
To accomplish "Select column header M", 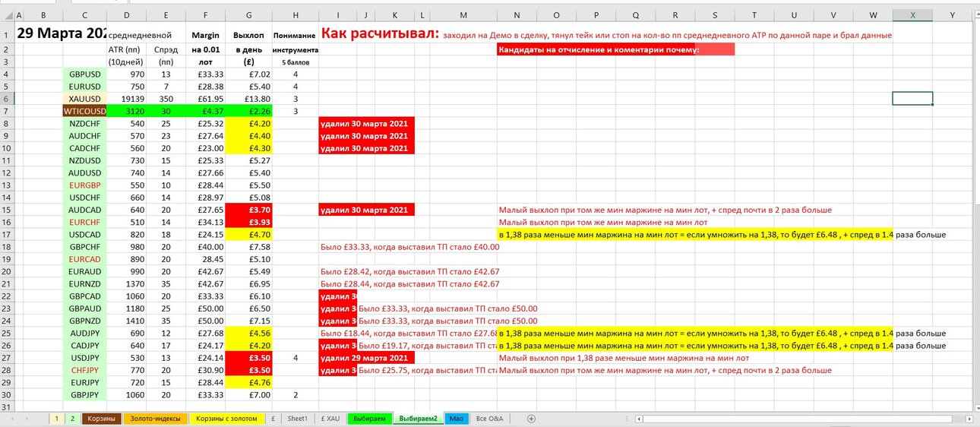I will point(463,14).
